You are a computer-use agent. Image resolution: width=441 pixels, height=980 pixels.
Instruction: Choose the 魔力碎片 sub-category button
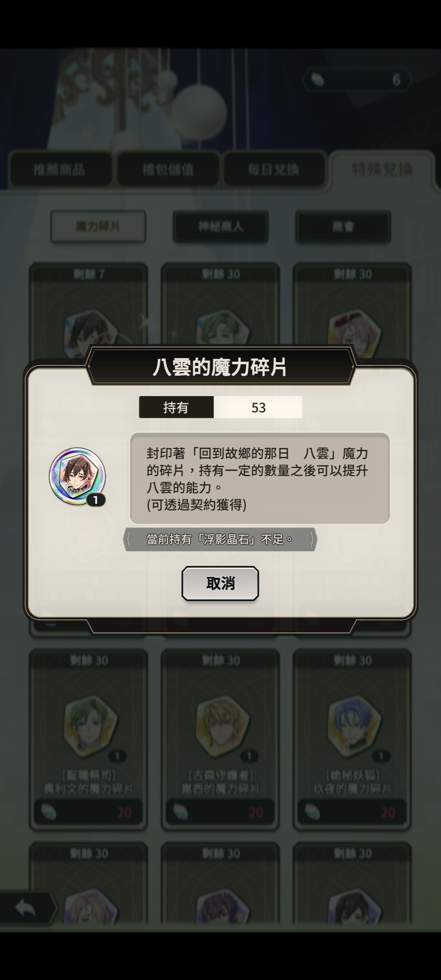click(98, 227)
